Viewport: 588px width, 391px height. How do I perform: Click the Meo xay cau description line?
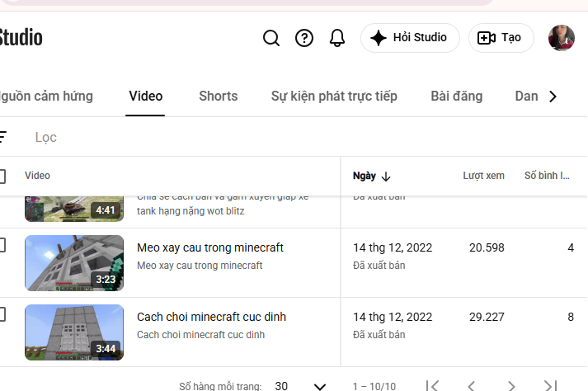(x=200, y=266)
